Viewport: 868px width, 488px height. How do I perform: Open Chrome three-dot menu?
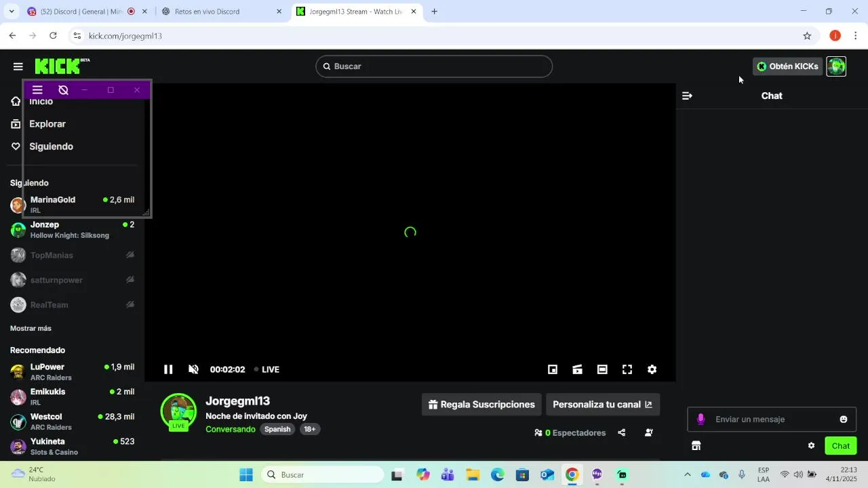click(x=856, y=36)
